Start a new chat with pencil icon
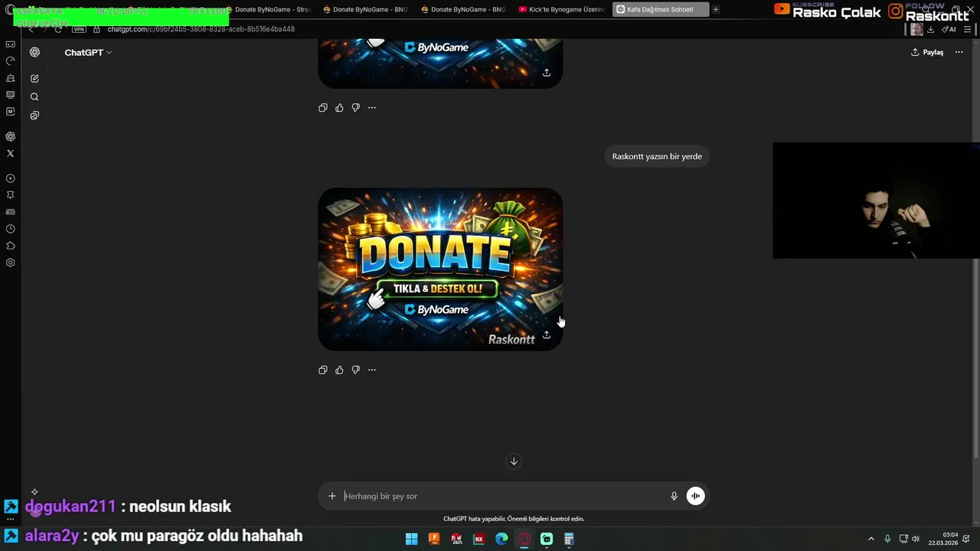Image resolution: width=980 pixels, height=551 pixels. (34, 79)
